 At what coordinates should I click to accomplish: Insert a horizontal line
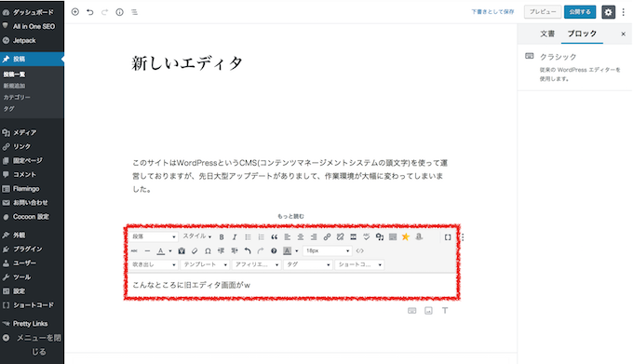click(147, 251)
